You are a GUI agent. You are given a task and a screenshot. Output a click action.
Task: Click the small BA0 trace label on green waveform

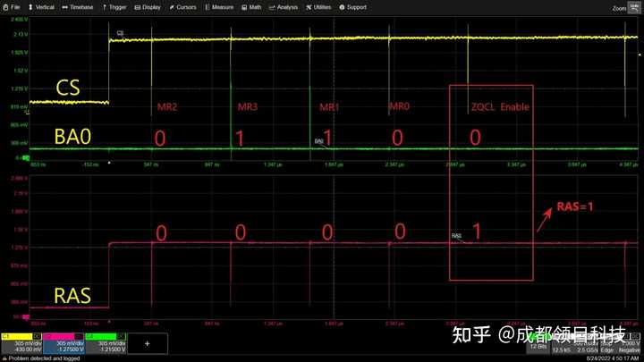tap(318, 141)
